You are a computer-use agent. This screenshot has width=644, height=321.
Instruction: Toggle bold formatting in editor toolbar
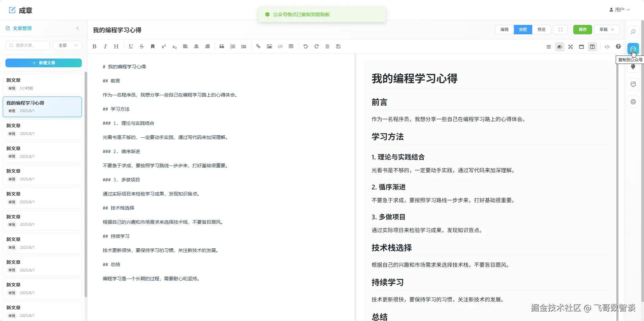[x=94, y=46]
